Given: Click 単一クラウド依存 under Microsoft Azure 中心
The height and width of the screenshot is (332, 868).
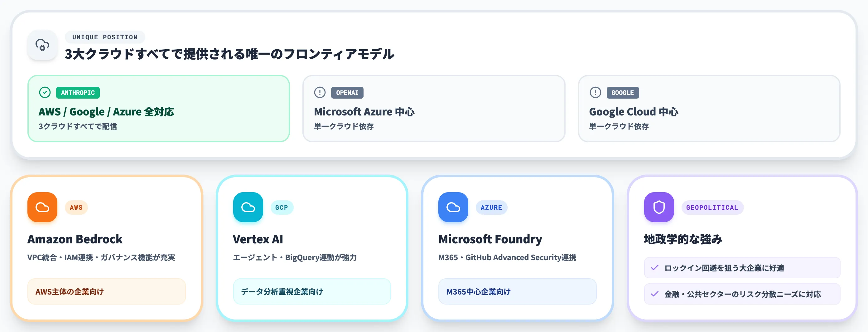Looking at the screenshot, I should (x=344, y=126).
